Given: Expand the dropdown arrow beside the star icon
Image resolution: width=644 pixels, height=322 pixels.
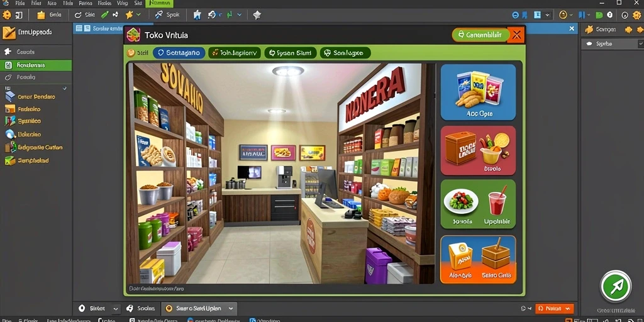Looking at the screenshot, I should click(x=139, y=15).
